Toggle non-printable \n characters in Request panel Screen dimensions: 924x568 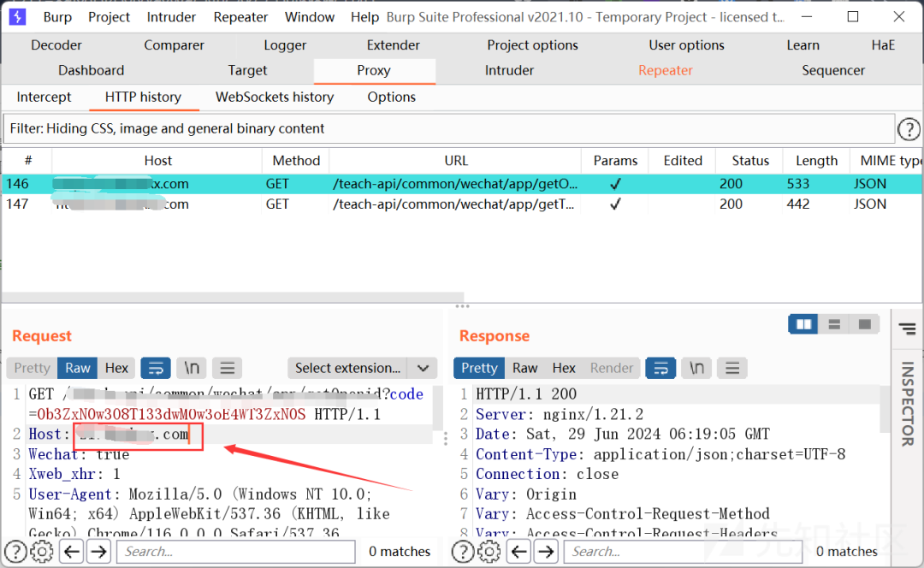192,368
